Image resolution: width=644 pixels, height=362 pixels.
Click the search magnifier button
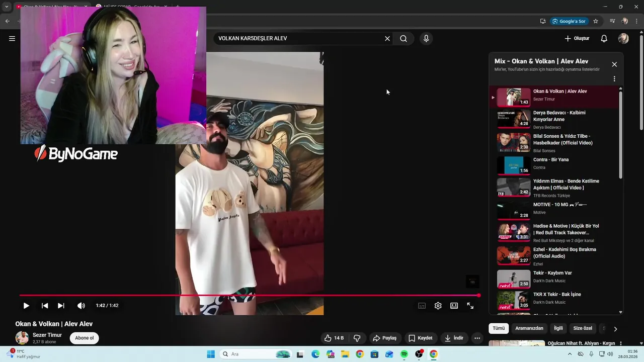coord(404,38)
